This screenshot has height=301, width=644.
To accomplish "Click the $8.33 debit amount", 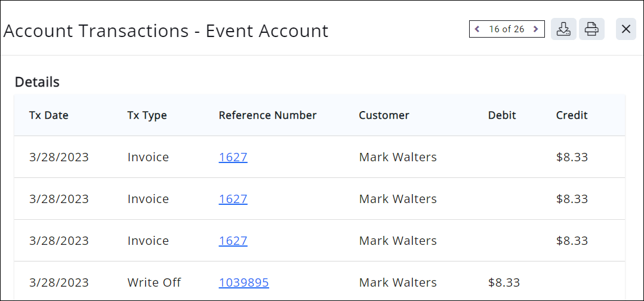I will point(504,282).
